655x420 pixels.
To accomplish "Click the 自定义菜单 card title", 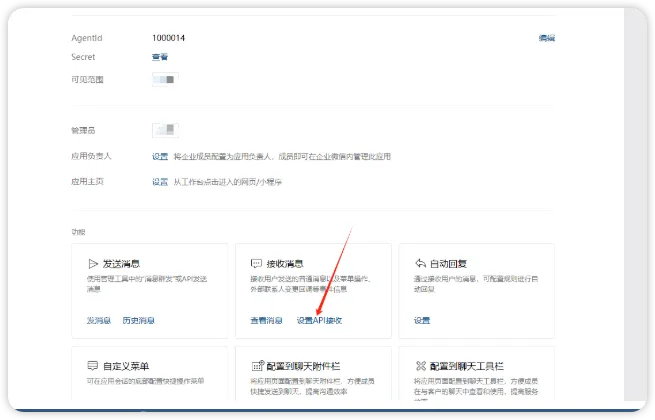I will (126, 366).
